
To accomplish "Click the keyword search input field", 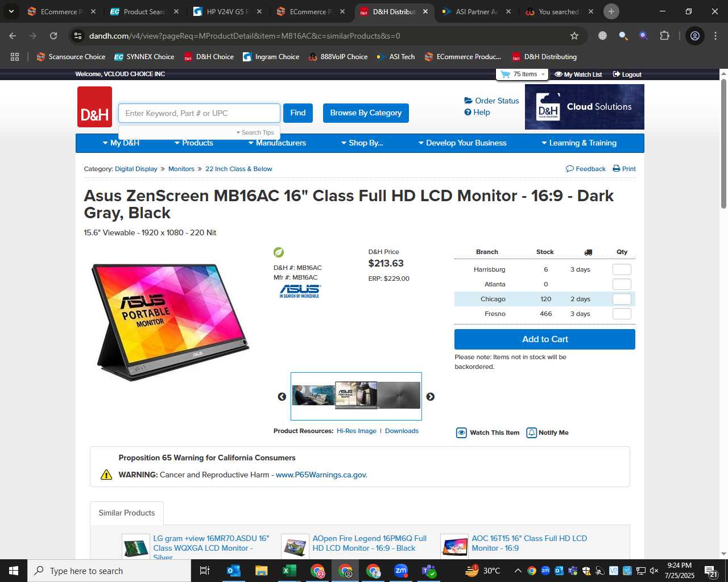I will 199,113.
